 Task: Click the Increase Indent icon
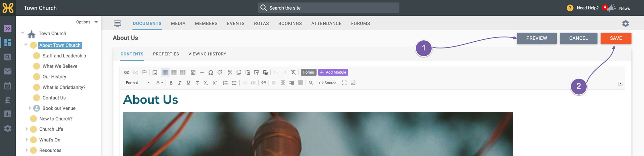[253, 83]
